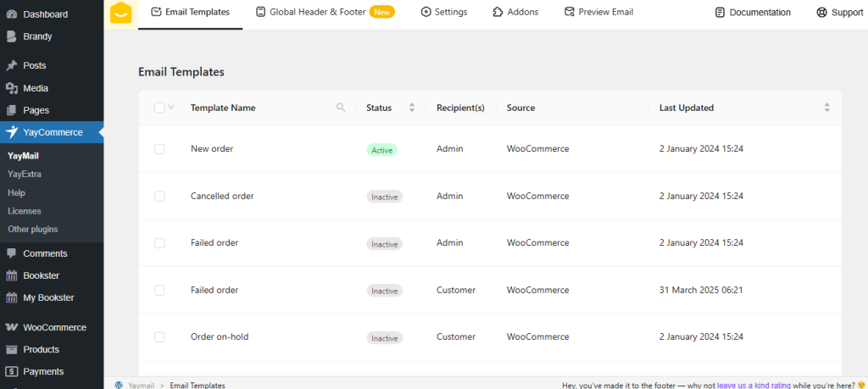Click the 'leave us a kind rating' link
Image resolution: width=868 pixels, height=389 pixels.
pos(754,385)
